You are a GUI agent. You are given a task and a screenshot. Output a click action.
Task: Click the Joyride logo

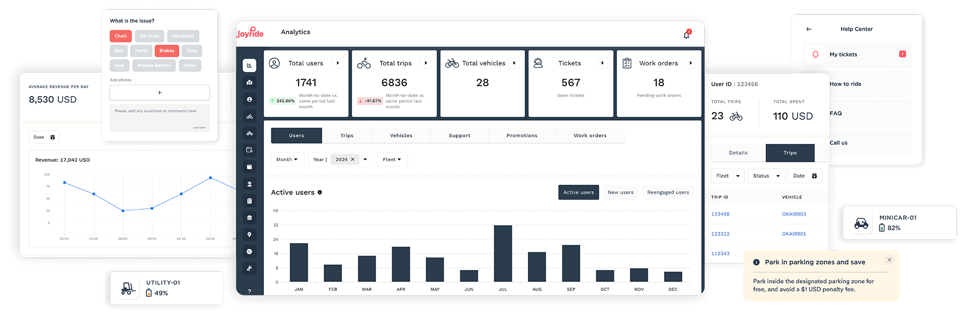click(250, 32)
